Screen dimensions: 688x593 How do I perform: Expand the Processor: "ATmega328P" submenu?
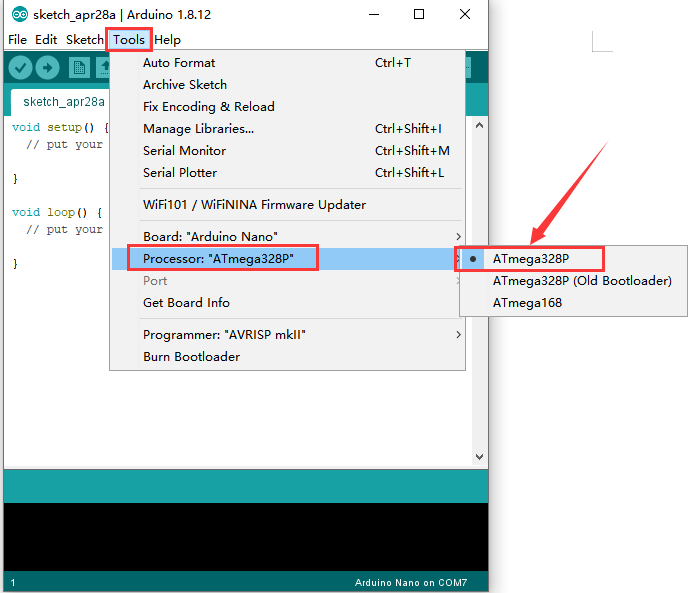click(x=287, y=259)
